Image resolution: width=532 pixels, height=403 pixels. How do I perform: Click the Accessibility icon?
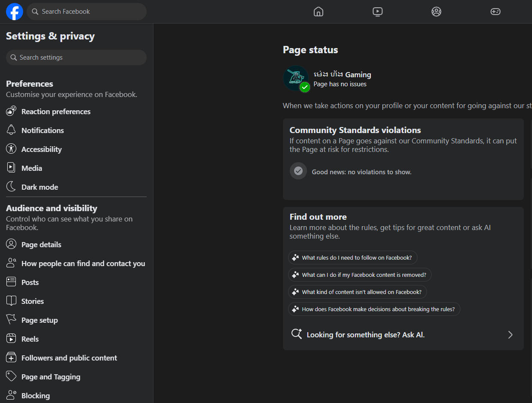pyautogui.click(x=11, y=149)
